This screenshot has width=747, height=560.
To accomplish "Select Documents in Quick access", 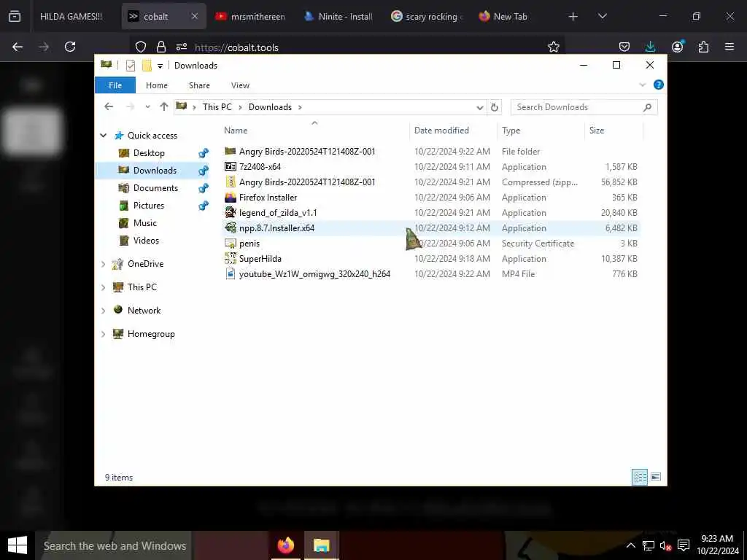I will (x=155, y=188).
